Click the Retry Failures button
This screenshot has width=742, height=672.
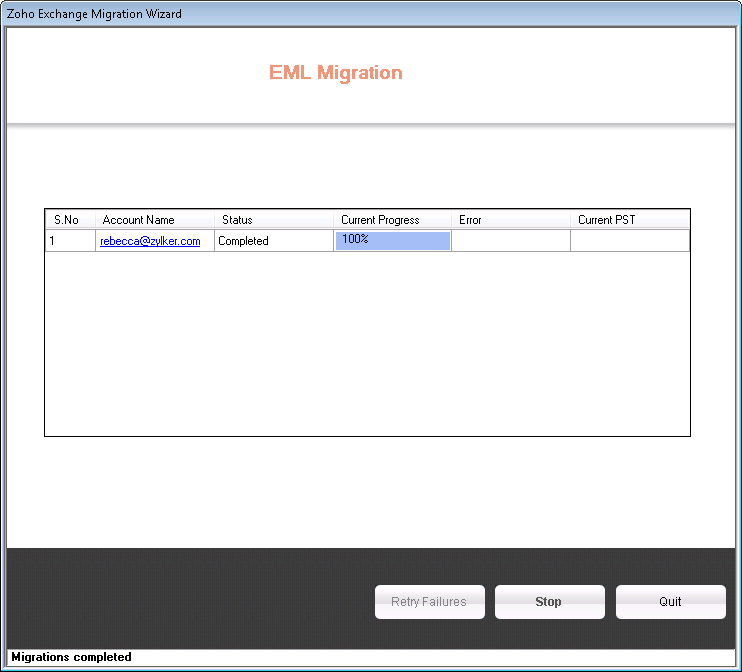(x=429, y=602)
